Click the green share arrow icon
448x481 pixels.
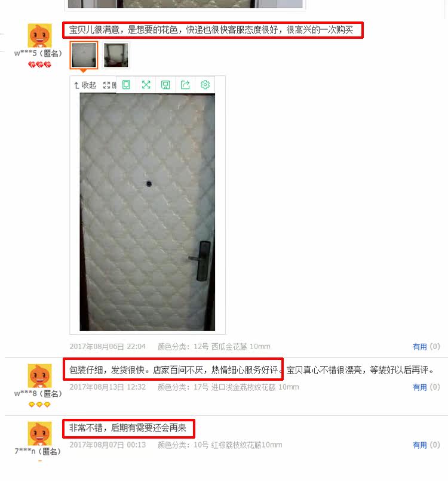pos(185,85)
